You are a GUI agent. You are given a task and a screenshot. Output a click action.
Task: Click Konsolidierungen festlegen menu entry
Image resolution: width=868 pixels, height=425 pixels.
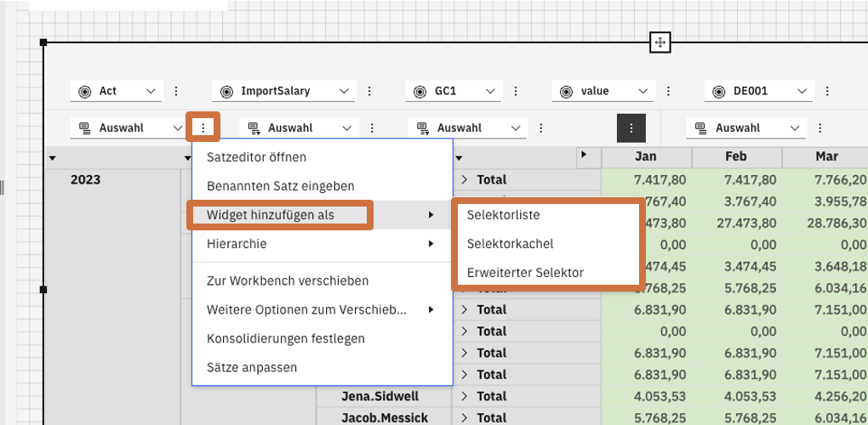point(285,338)
